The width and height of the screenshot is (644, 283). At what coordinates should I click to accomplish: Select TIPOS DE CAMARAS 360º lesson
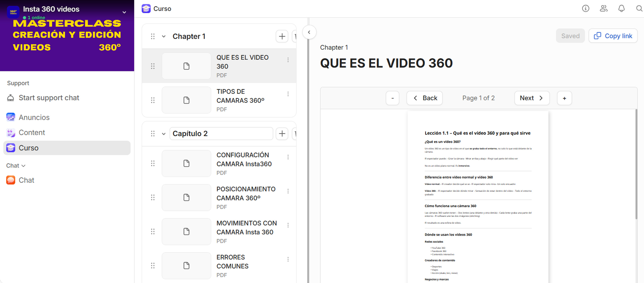point(219,100)
